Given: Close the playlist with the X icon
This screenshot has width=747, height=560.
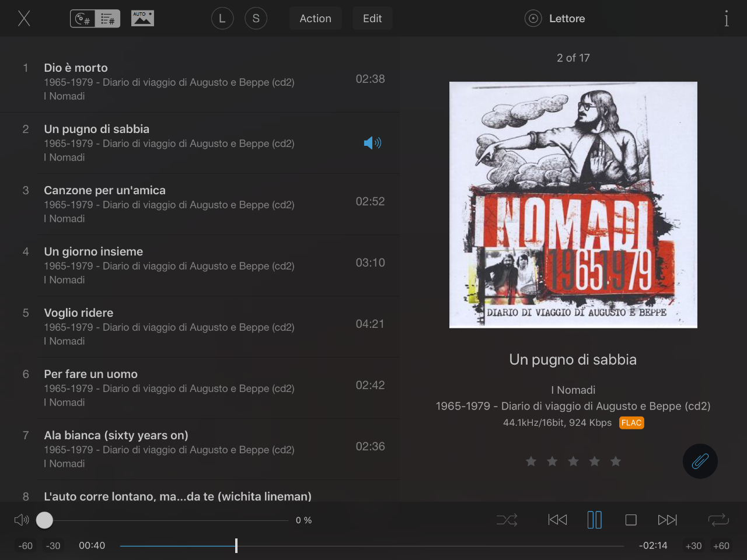Looking at the screenshot, I should coord(24,19).
